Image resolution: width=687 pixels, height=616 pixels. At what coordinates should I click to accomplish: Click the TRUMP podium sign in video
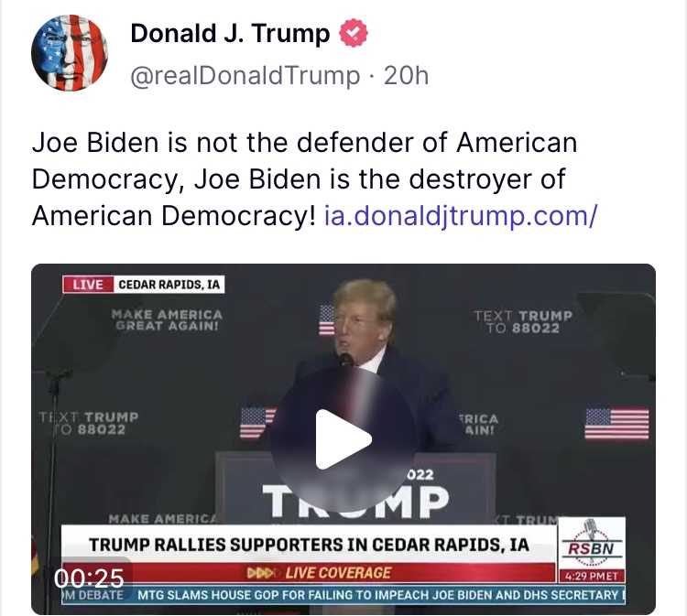click(355, 502)
